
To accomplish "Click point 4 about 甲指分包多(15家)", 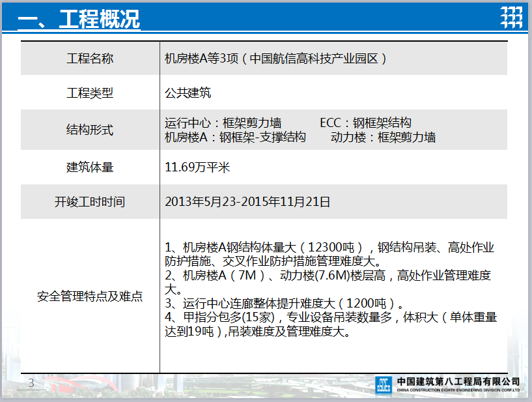I will [331, 324].
